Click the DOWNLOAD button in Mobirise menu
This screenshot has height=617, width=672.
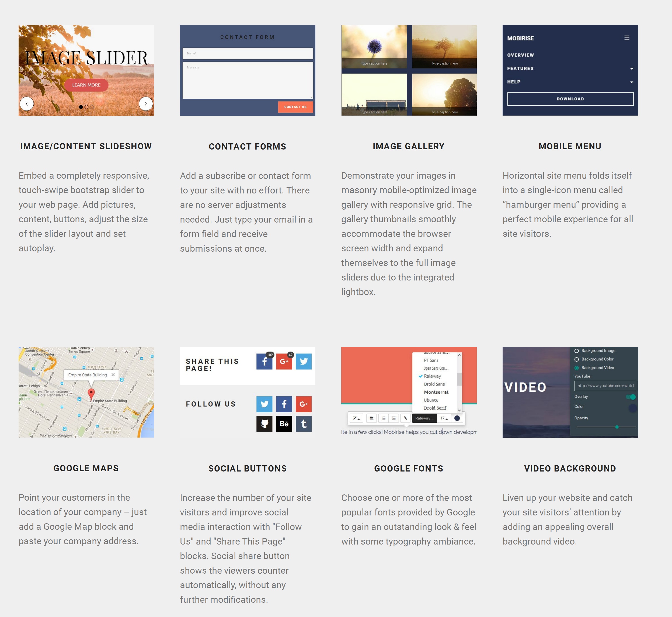(570, 98)
